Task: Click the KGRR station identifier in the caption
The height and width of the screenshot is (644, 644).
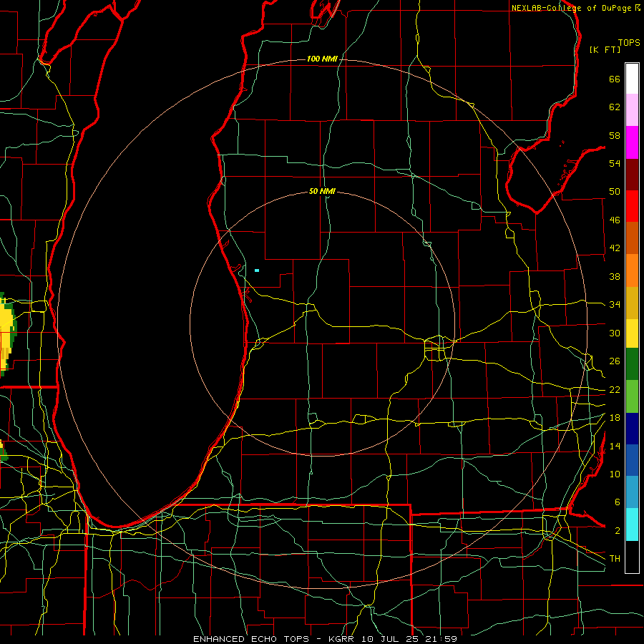Action: coord(343,639)
